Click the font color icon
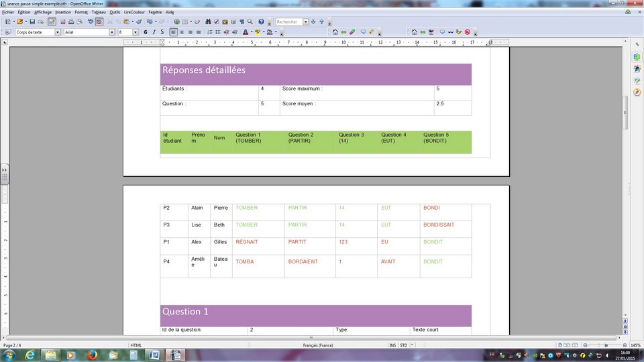Viewport: 644px width, 362px height. 246,32
